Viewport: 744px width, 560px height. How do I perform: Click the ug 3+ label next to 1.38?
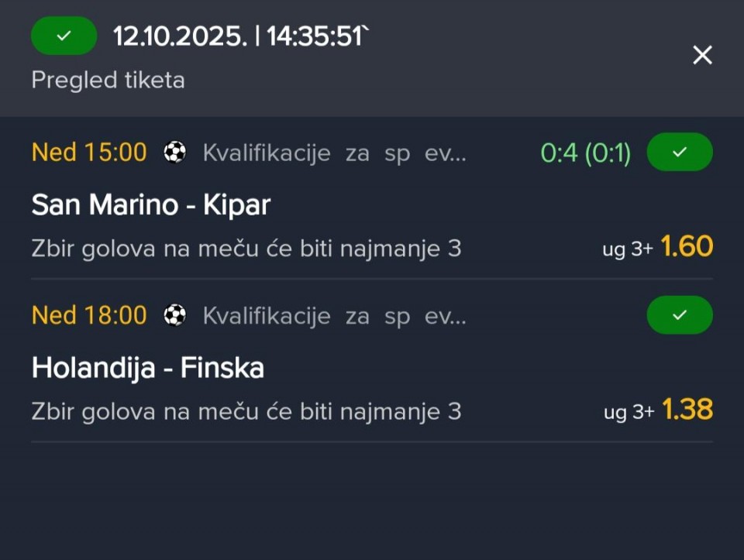629,412
